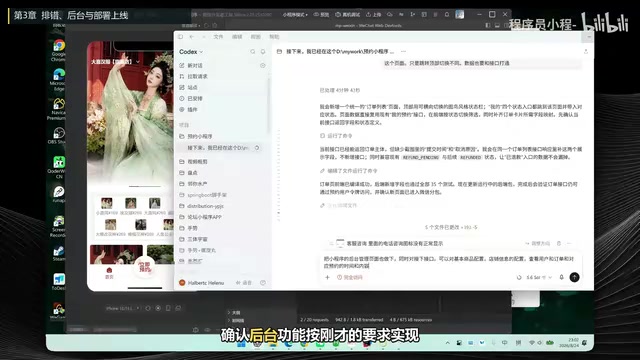
Task: Click the icon right of the account name
Action: tap(244, 282)
